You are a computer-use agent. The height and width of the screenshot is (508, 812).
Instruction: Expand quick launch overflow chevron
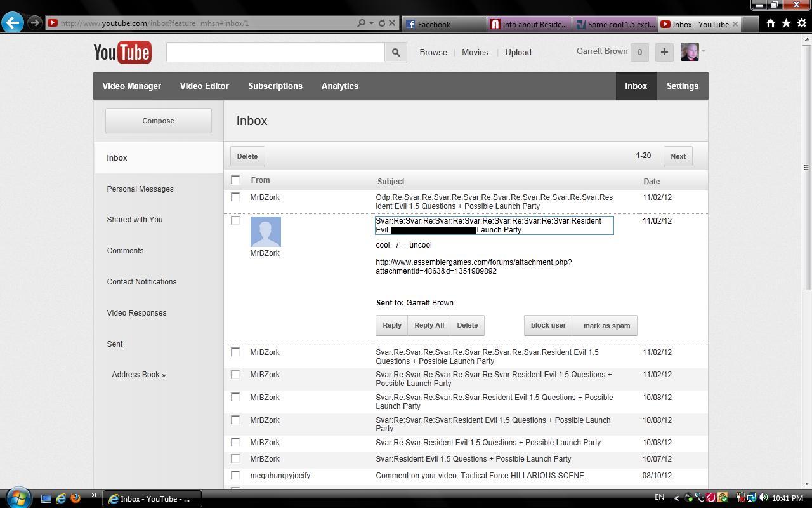[x=94, y=495]
